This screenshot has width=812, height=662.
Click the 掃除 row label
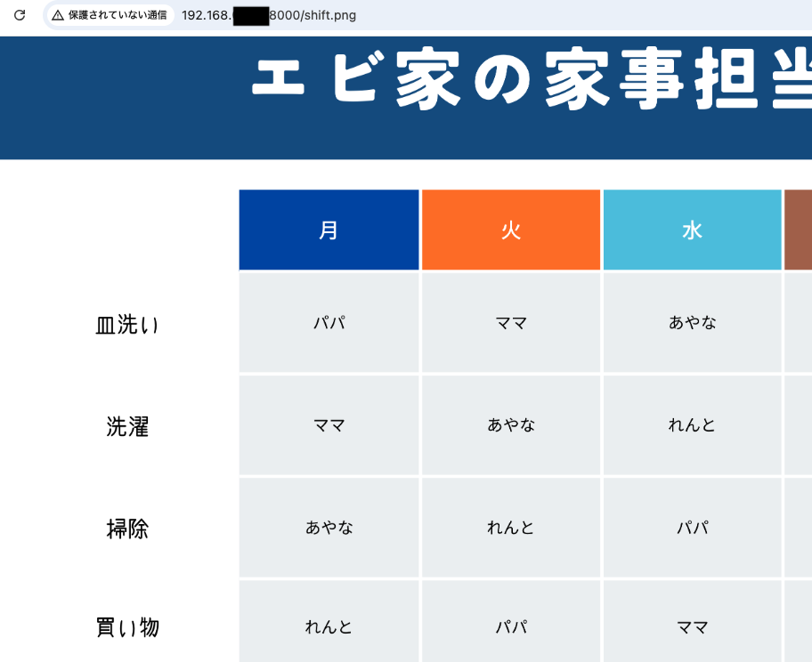pyautogui.click(x=127, y=529)
